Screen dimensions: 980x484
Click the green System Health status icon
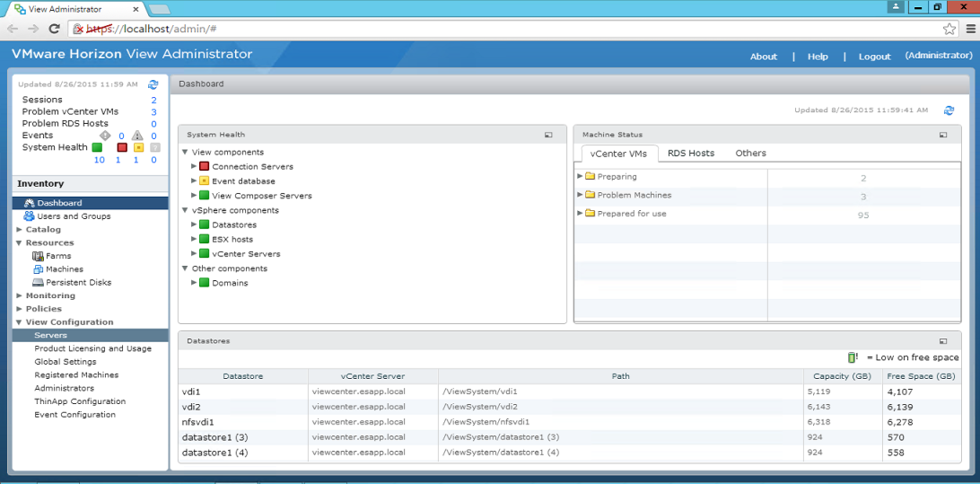click(x=97, y=147)
